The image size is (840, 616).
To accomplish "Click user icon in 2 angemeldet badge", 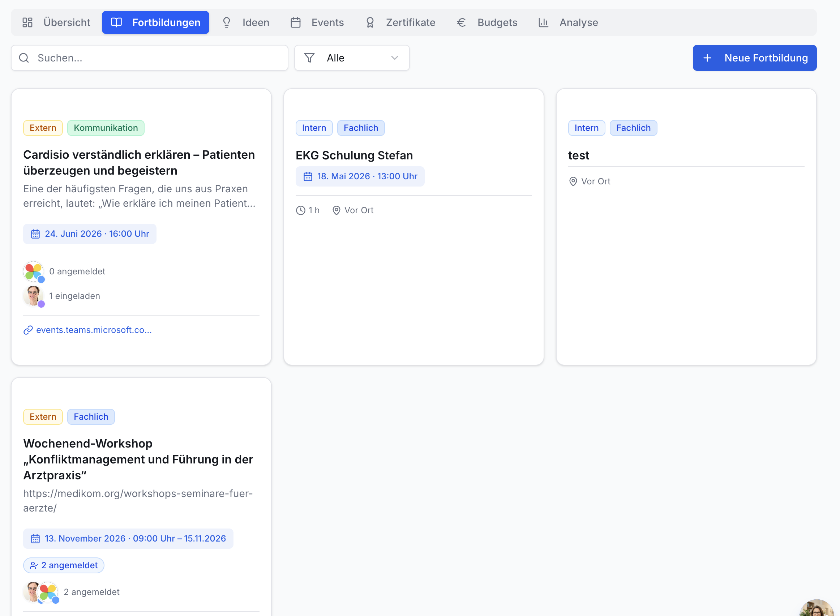I will tap(34, 565).
